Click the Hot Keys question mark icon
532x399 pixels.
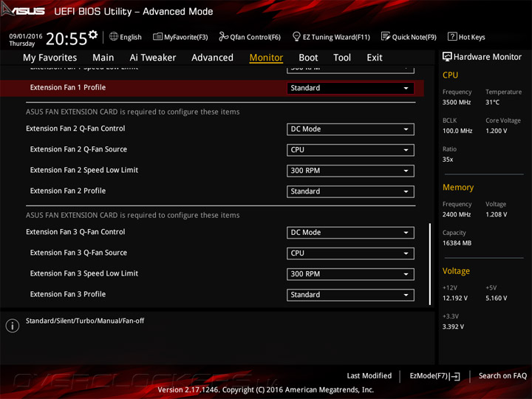click(452, 36)
